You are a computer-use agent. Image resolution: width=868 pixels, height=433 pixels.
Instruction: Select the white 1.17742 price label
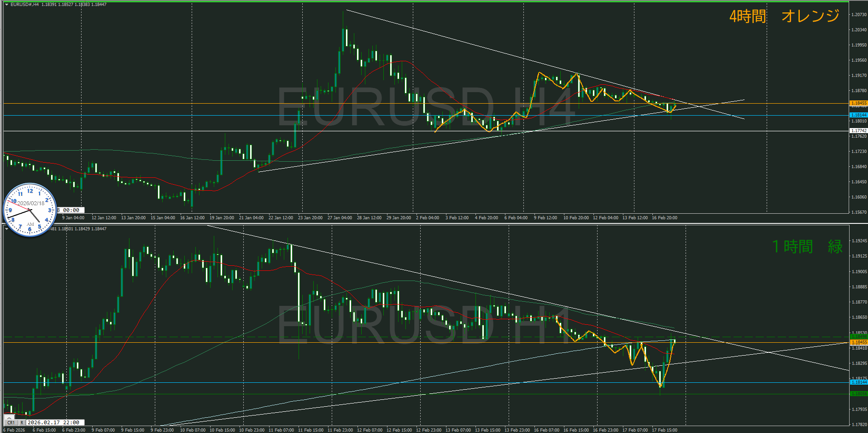click(858, 131)
